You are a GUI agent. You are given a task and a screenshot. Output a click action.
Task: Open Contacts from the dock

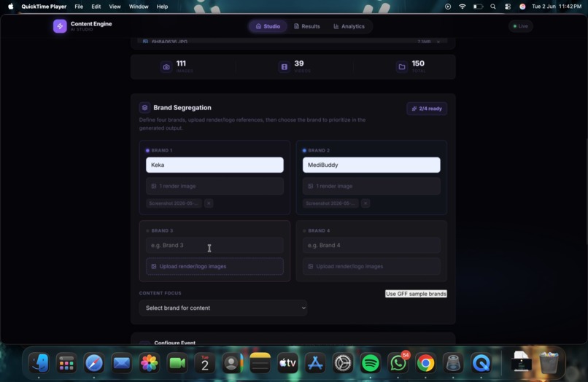(232, 363)
